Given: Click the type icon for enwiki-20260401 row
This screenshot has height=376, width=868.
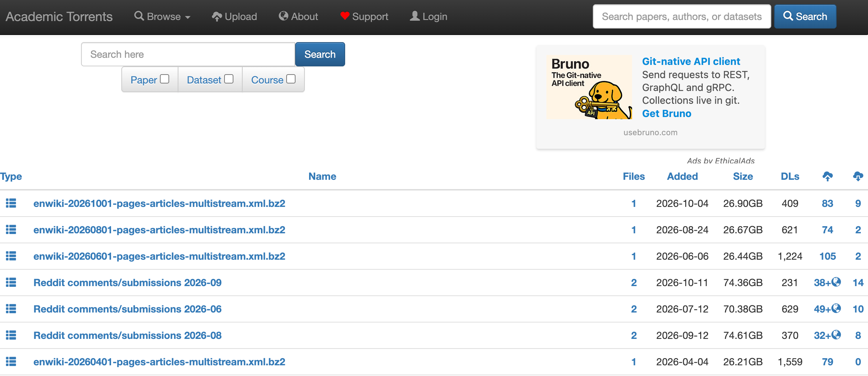Looking at the screenshot, I should (11, 362).
